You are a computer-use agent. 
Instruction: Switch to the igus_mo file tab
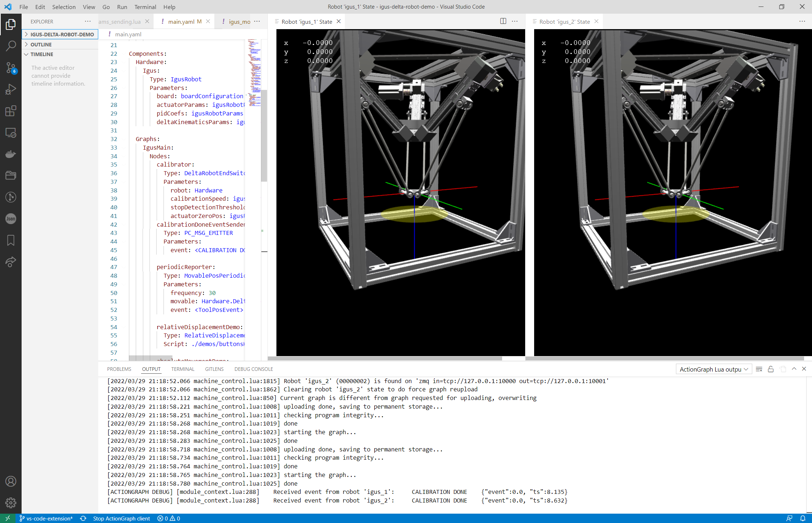(x=236, y=22)
